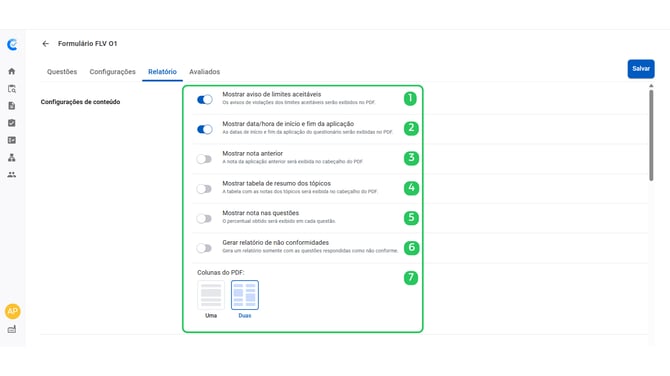Switch to the Avaliados tab
Screen dimensions: 670x376
205,72
